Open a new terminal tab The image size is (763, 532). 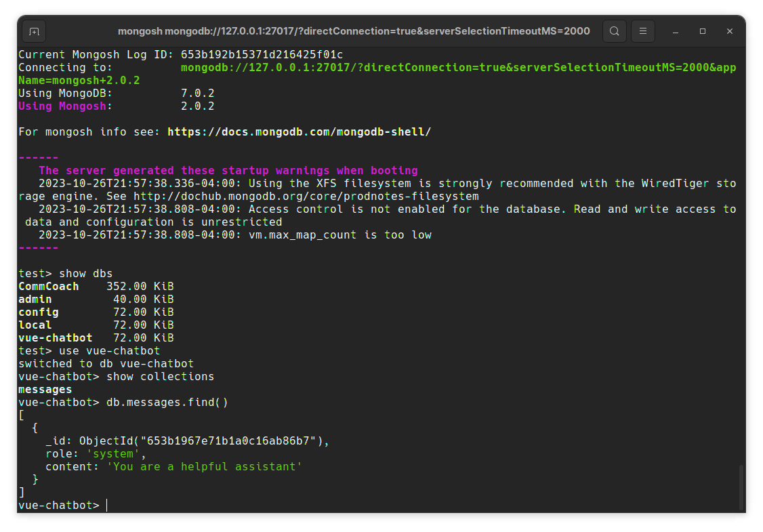pyautogui.click(x=34, y=31)
